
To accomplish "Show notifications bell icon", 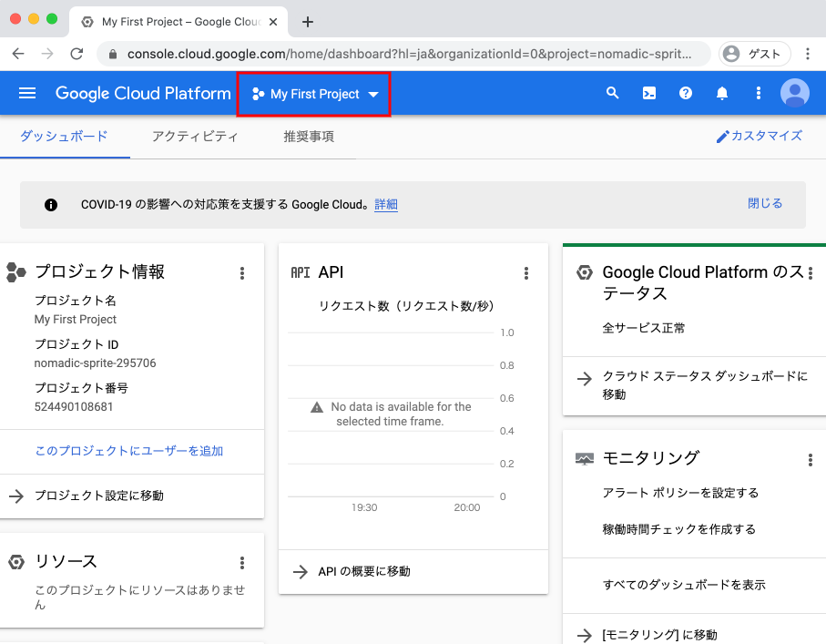I will (x=722, y=93).
